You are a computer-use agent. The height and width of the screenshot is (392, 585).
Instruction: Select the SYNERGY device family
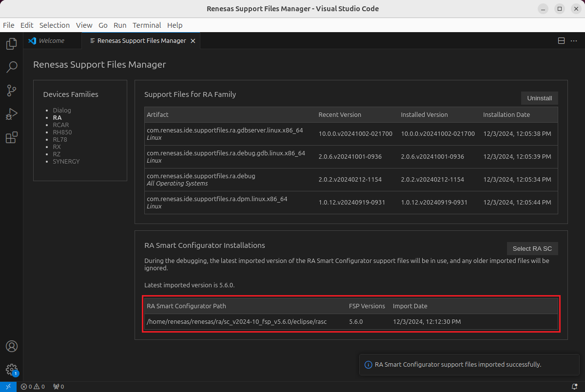(x=66, y=162)
